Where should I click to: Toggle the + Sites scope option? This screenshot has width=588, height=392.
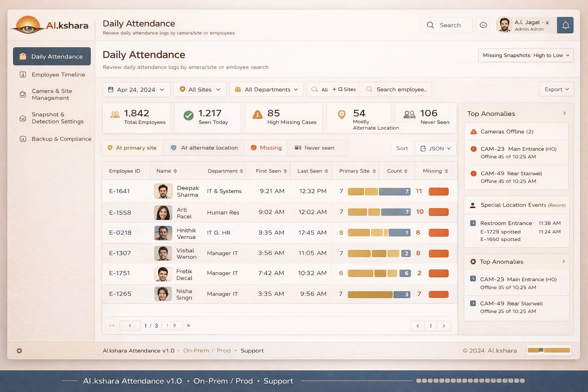pos(344,90)
